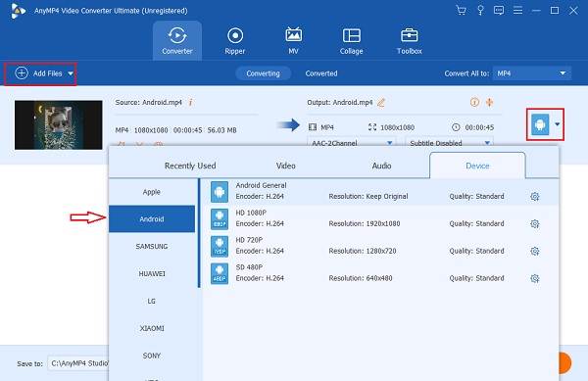Click the orange output info circle icon
This screenshot has height=381, width=588.
click(x=474, y=102)
